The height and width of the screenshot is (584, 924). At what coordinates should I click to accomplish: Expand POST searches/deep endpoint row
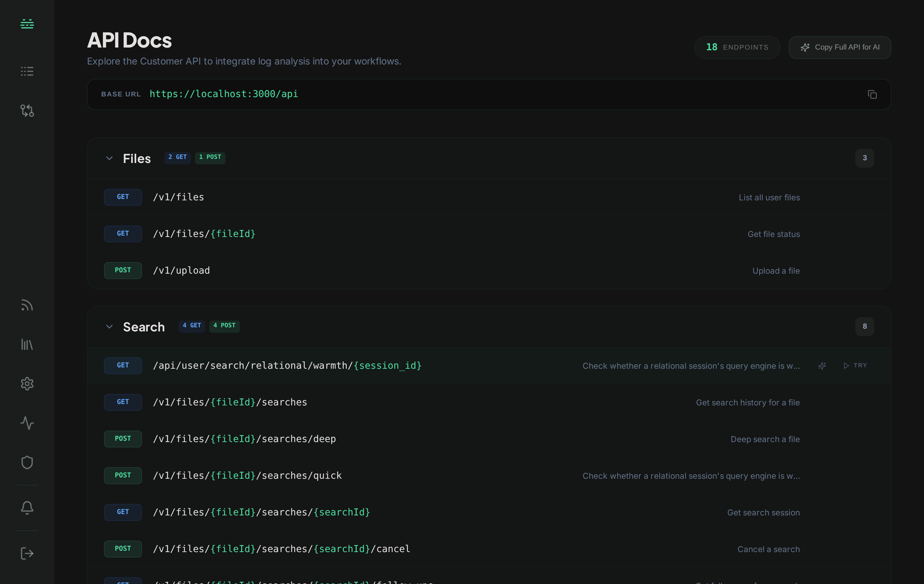[489, 439]
